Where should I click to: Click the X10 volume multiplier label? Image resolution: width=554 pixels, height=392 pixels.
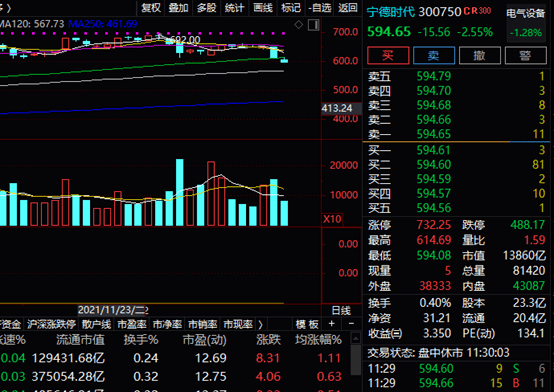click(332, 219)
